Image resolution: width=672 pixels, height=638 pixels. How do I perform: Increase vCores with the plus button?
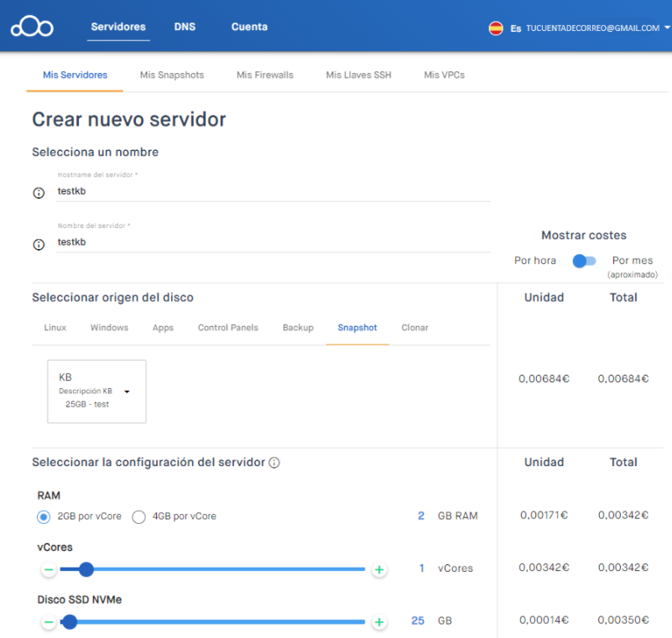click(x=379, y=569)
